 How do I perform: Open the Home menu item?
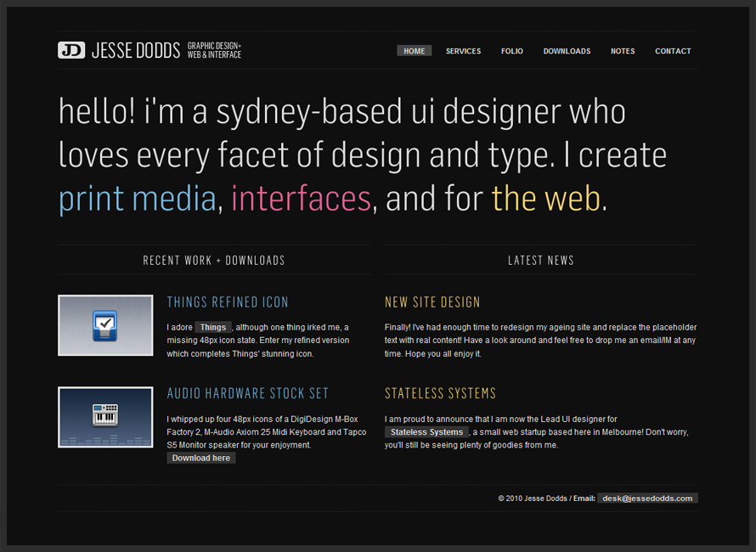(x=415, y=51)
